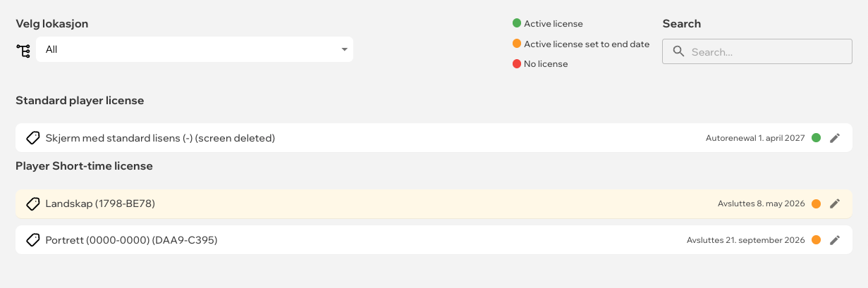Click 'Velg lokasjon' label

(51, 24)
